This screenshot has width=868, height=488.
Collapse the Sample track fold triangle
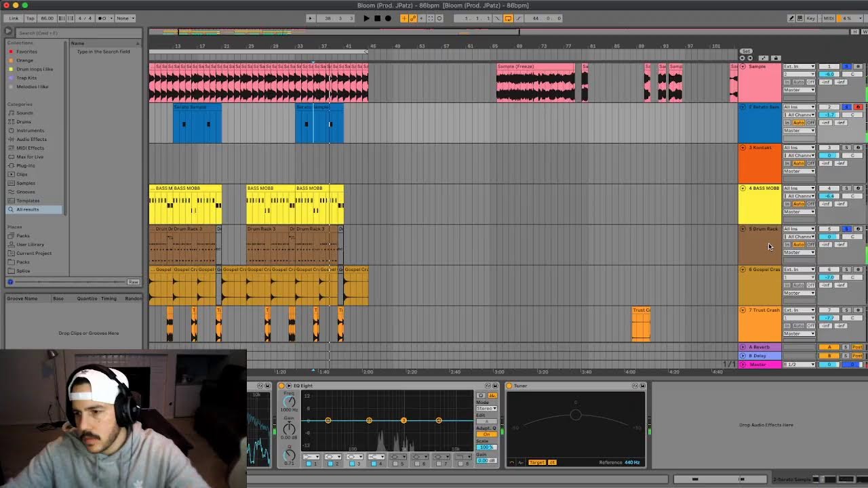(743, 66)
